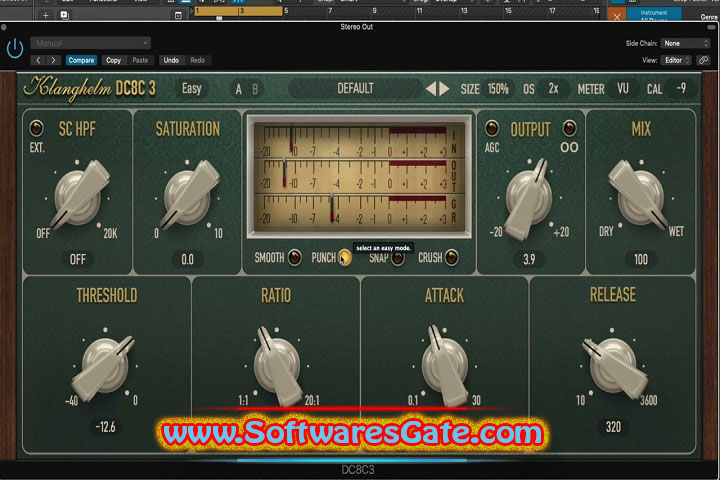Change the OS 2x oversampling setting
Image resolution: width=720 pixels, height=480 pixels.
(553, 89)
